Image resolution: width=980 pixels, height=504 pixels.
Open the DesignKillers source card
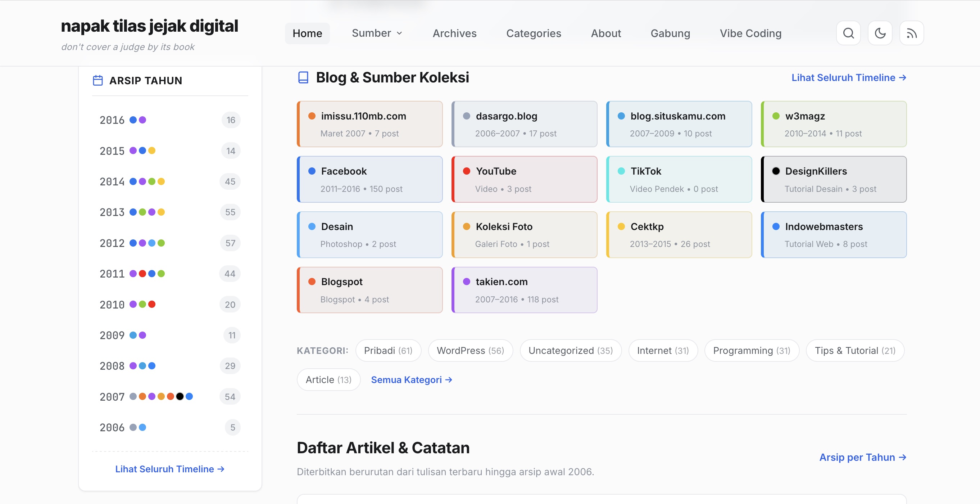click(x=834, y=179)
